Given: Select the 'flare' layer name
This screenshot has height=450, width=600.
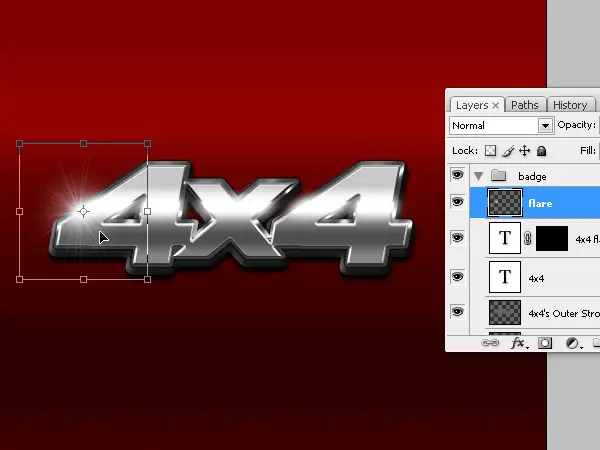Looking at the screenshot, I should 540,203.
